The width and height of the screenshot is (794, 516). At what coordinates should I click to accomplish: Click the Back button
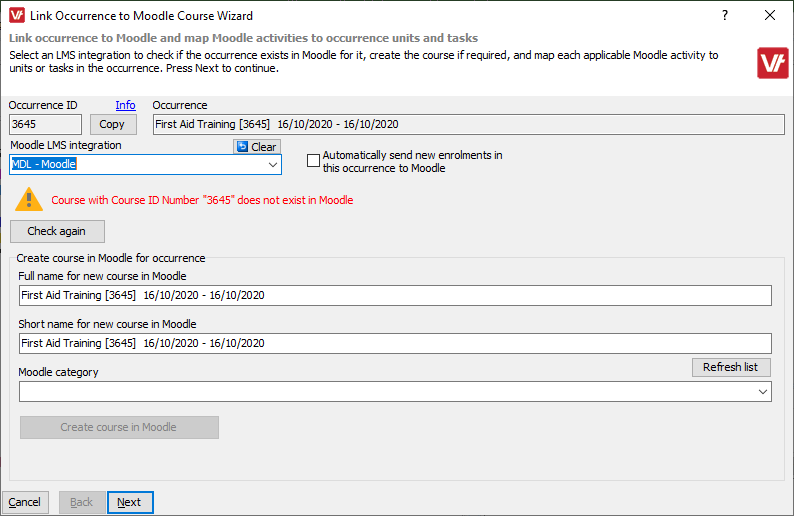(x=82, y=502)
